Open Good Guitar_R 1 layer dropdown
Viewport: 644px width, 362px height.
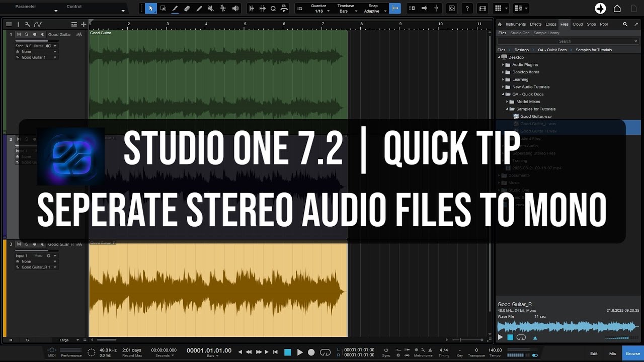36,267
